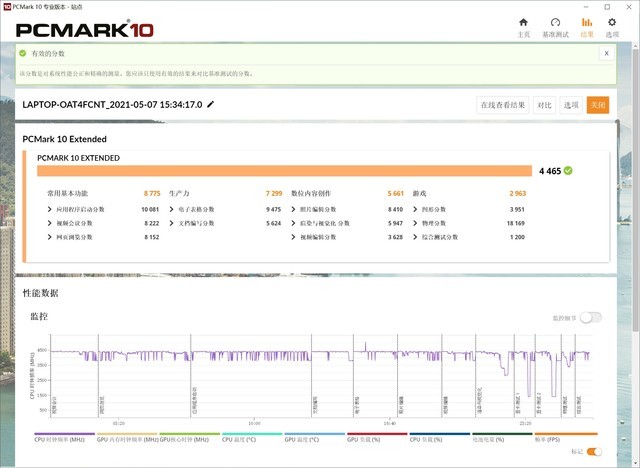The height and width of the screenshot is (468, 640).
Task: Click the green check beside score 4 465
Action: click(568, 171)
